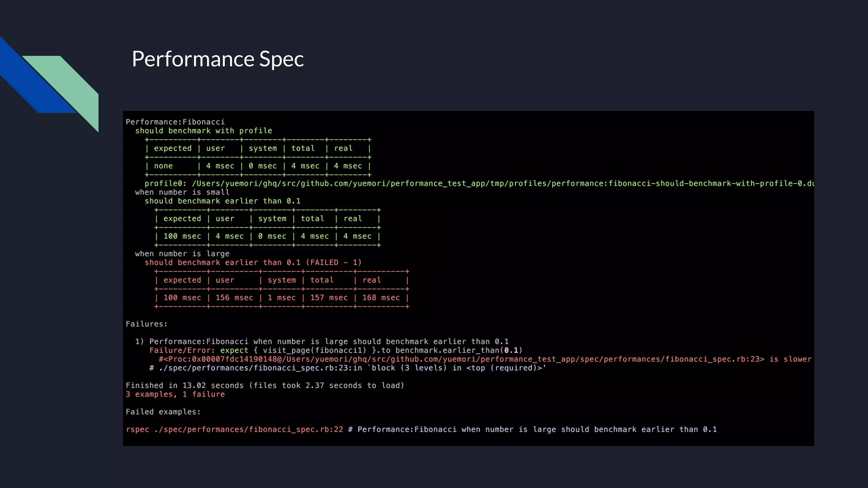Image resolution: width=868 pixels, height=488 pixels.
Task: Click 'should benchmark with profile' line
Action: 203,131
